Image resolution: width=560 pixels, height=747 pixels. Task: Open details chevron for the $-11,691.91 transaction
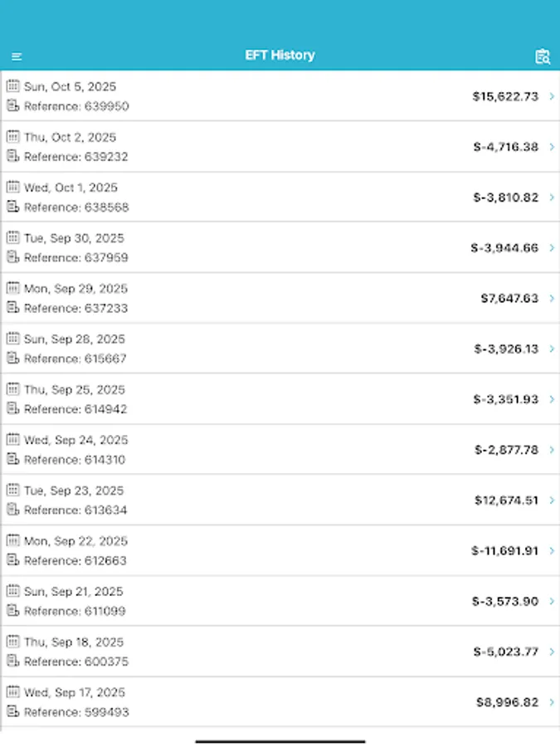(x=551, y=550)
